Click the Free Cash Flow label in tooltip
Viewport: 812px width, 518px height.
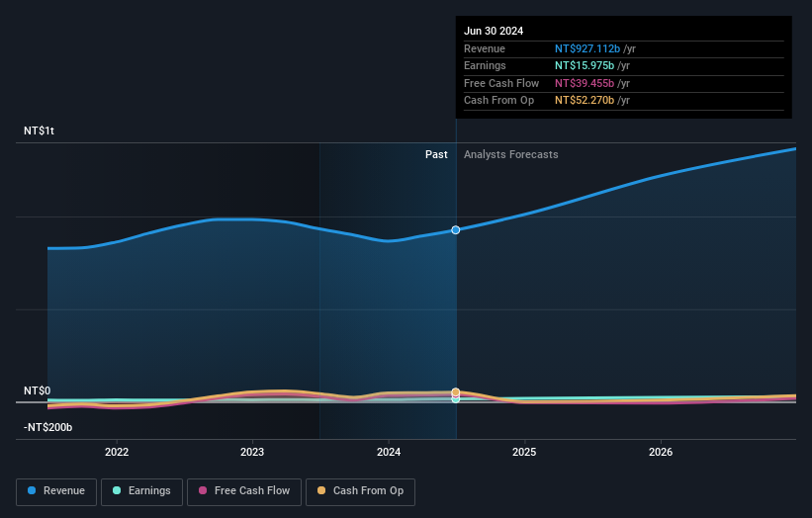[x=501, y=83]
